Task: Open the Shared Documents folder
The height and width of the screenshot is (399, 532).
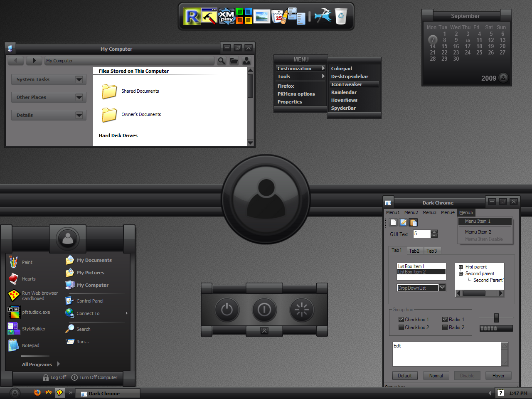Action: click(131, 91)
